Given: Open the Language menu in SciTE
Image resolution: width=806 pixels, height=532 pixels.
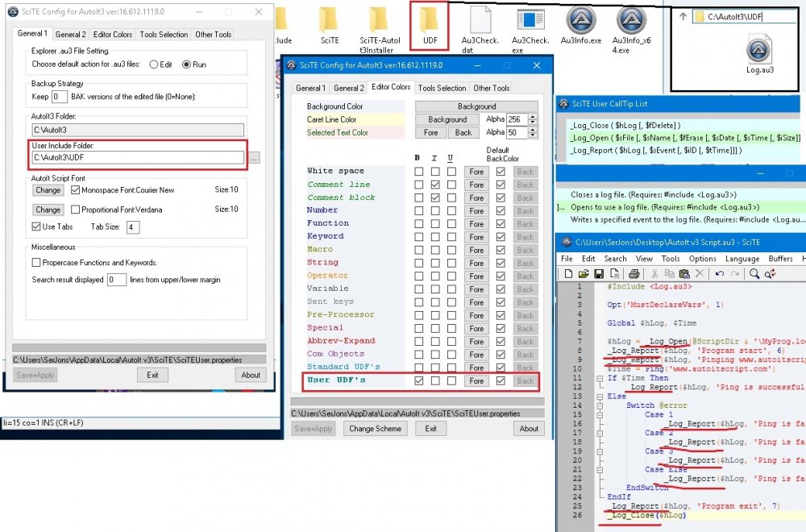Looking at the screenshot, I should pos(742,259).
